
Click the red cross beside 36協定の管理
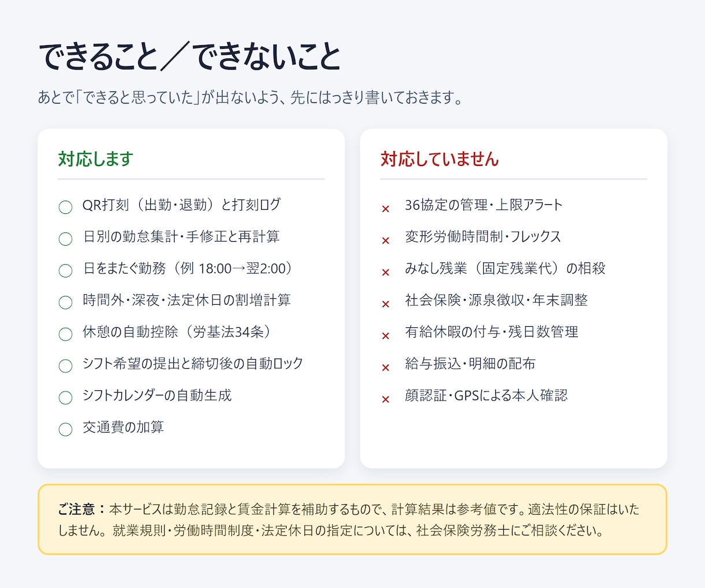point(385,209)
